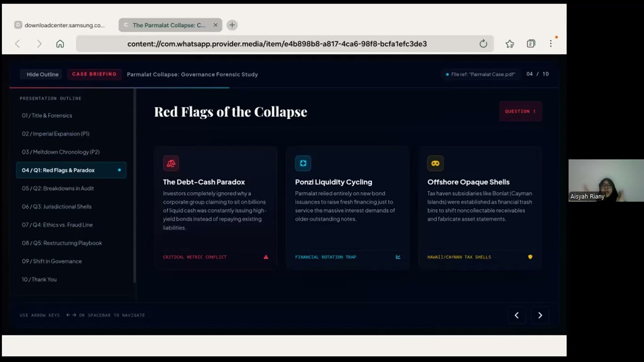Switch to the downloadcenter.samsung tab
Screen dimensions: 644x362
click(60, 25)
